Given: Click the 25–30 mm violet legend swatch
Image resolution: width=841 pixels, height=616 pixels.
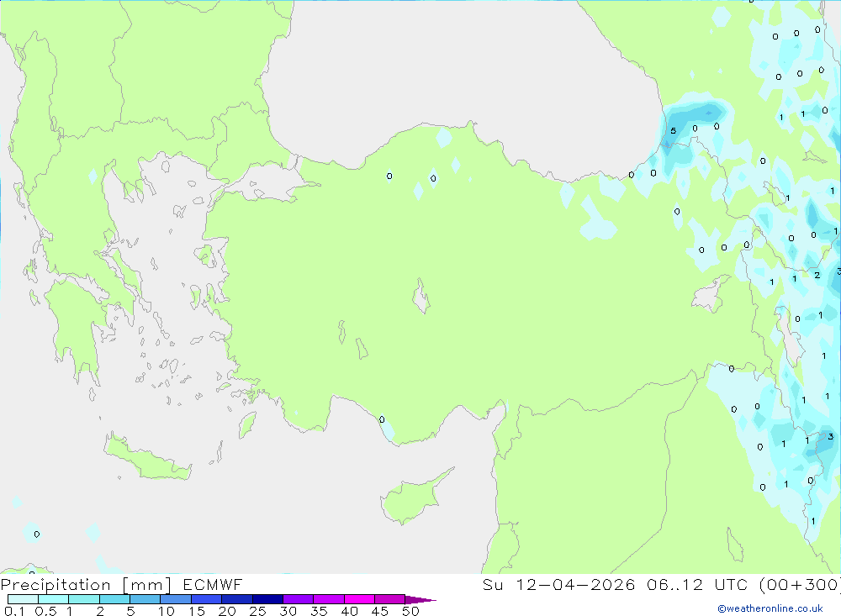Looking at the screenshot, I should coord(267,599).
